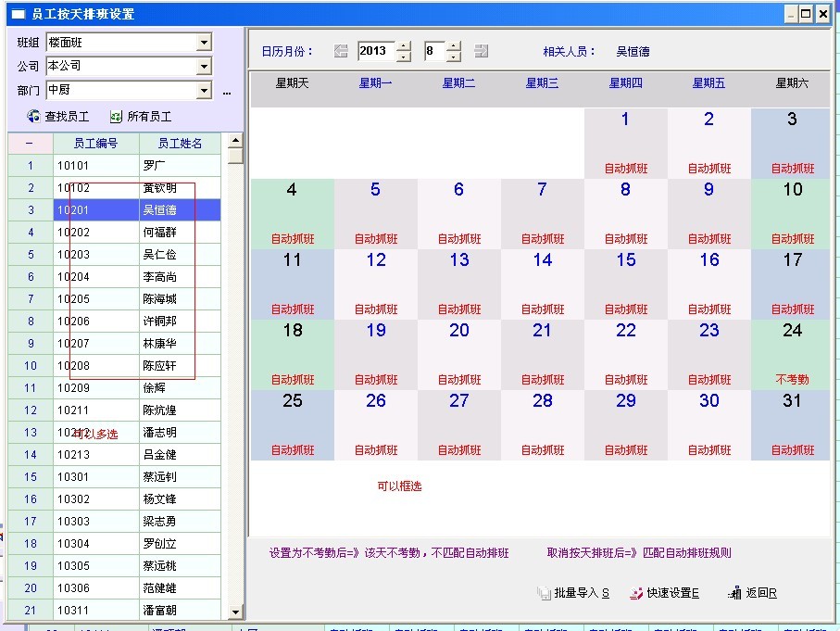Select day 15 on the calendar
This screenshot has height=631, width=840.
(626, 283)
